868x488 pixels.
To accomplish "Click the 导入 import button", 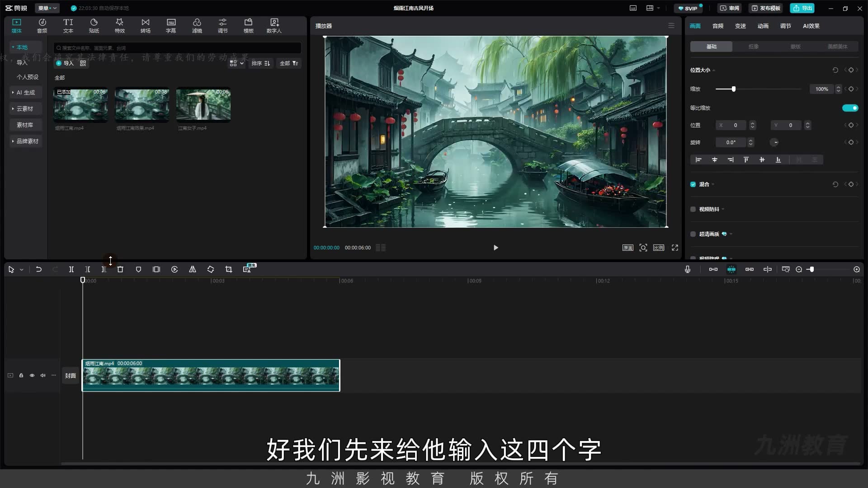I will (x=65, y=63).
